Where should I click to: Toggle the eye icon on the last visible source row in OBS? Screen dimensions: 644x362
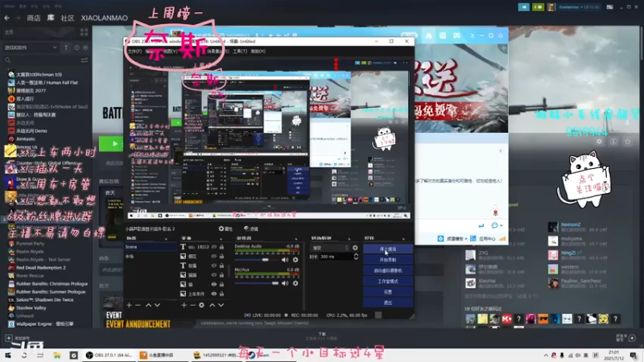(x=214, y=294)
